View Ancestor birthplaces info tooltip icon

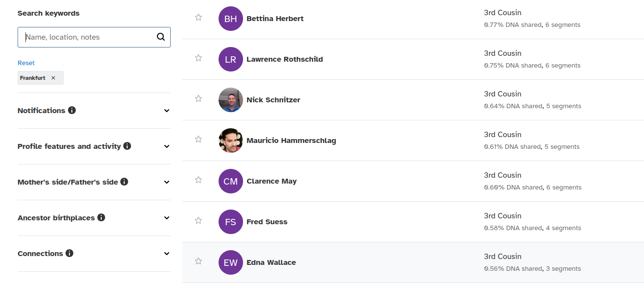pyautogui.click(x=101, y=217)
